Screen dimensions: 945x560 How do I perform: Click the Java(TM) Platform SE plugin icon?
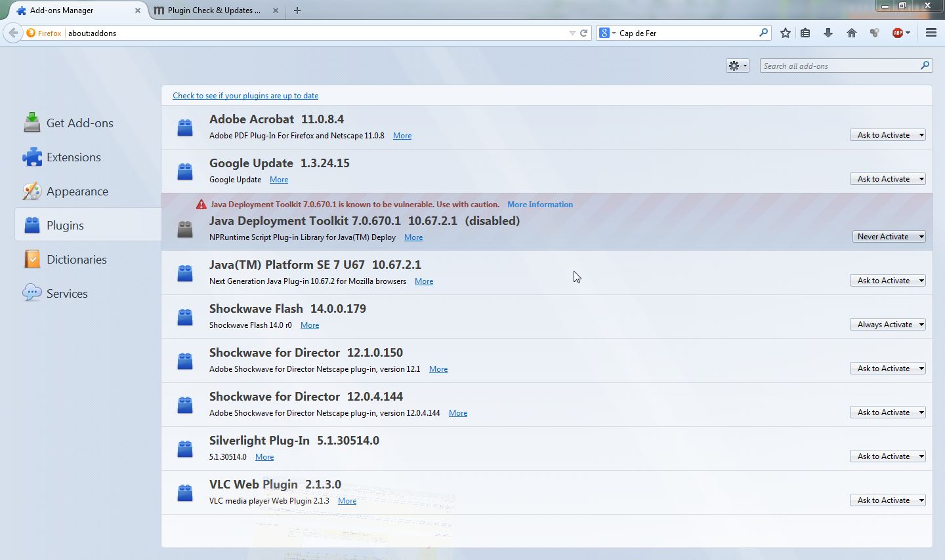pos(185,273)
